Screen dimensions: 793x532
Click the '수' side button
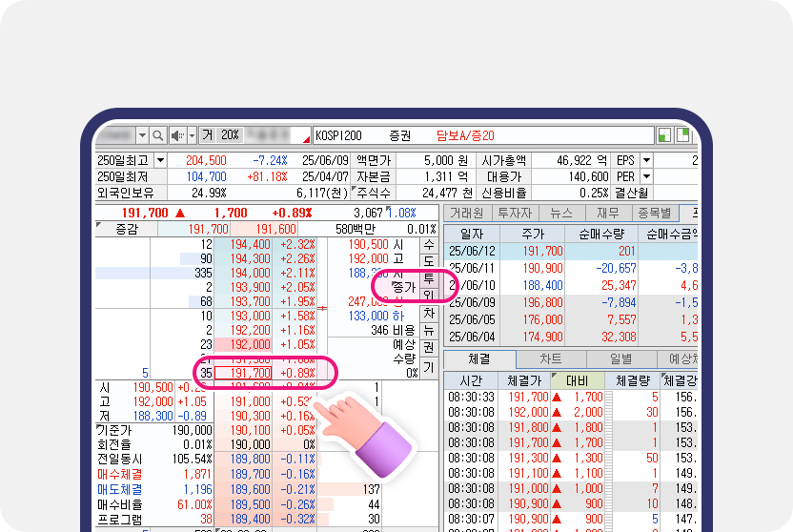[x=429, y=245]
